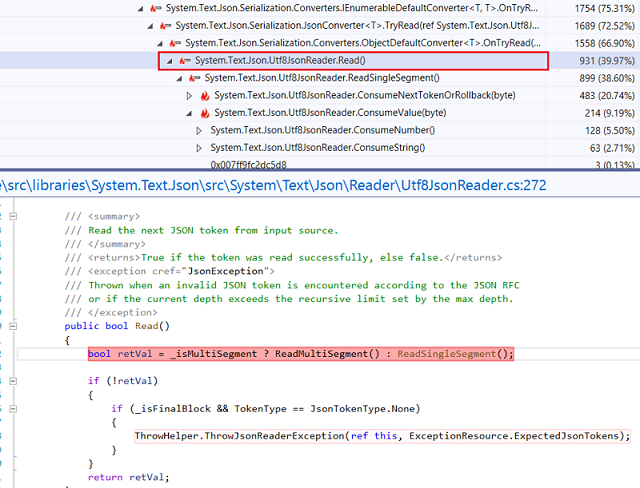
Task: Collapse the ObjectDefaultConverter OnTryRead node
Action: tap(160, 43)
